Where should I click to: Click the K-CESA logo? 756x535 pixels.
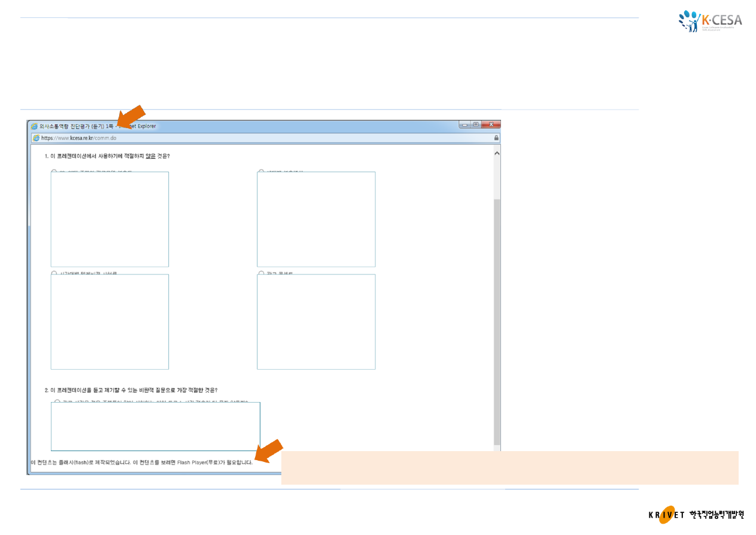pyautogui.click(x=710, y=21)
